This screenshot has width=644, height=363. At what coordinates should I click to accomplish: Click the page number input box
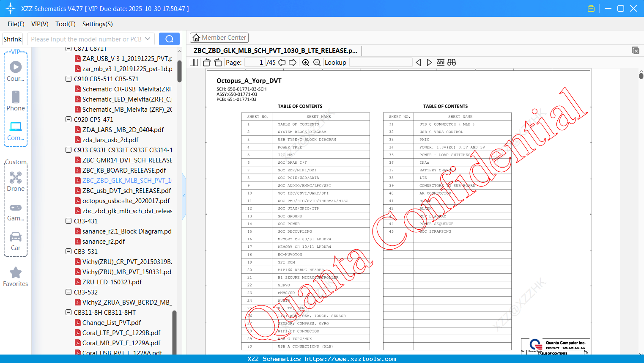(255, 63)
